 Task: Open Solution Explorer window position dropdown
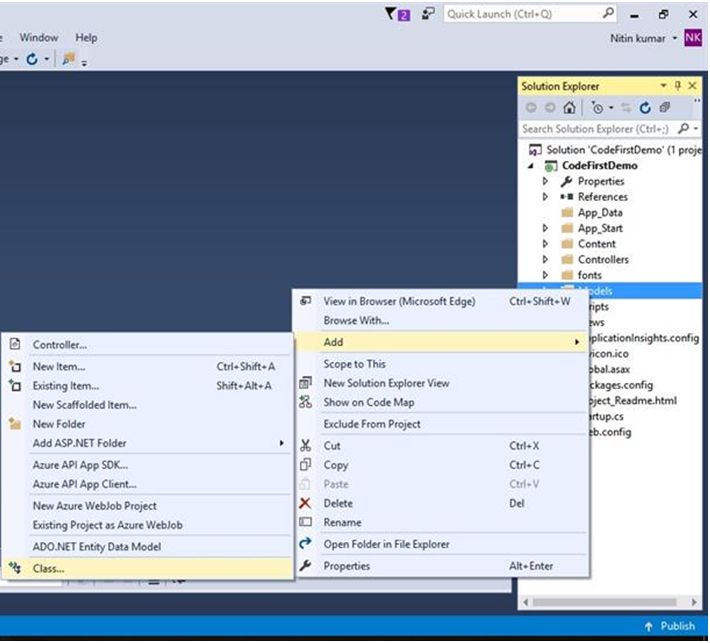[663, 86]
